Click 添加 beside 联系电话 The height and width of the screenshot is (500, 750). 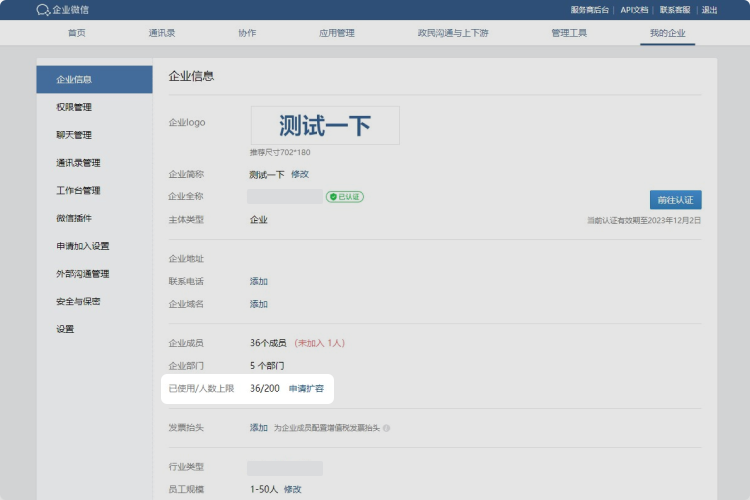[259, 281]
